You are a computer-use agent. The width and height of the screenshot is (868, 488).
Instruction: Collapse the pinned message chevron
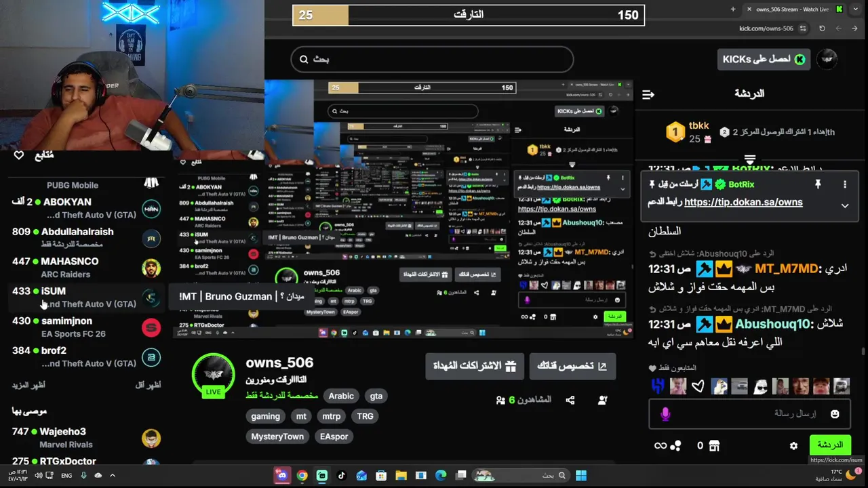tap(845, 205)
